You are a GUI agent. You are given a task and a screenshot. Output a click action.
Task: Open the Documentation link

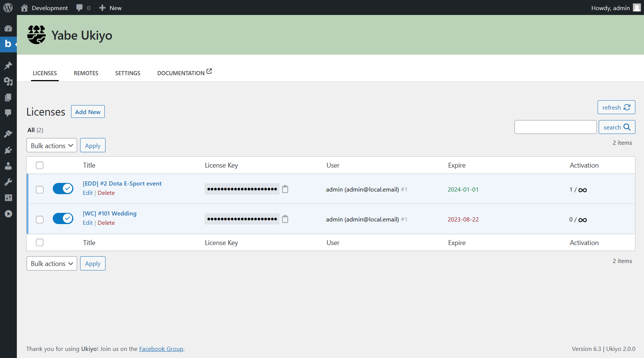[x=181, y=73]
